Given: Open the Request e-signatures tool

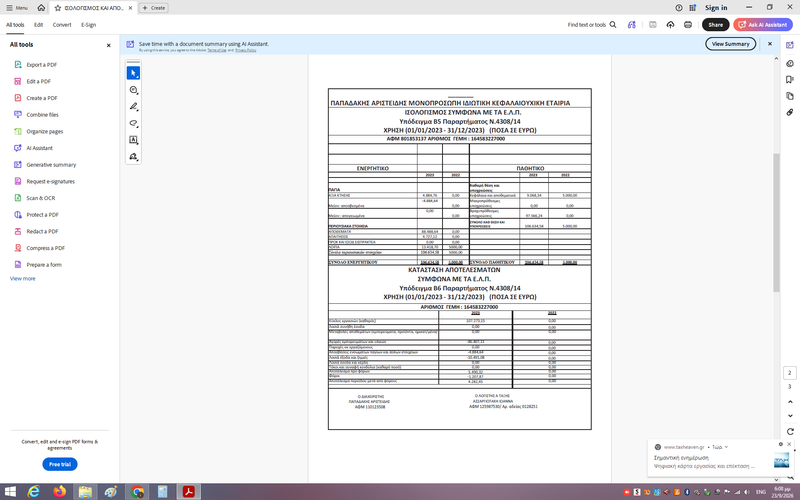Looking at the screenshot, I should (x=44, y=181).
